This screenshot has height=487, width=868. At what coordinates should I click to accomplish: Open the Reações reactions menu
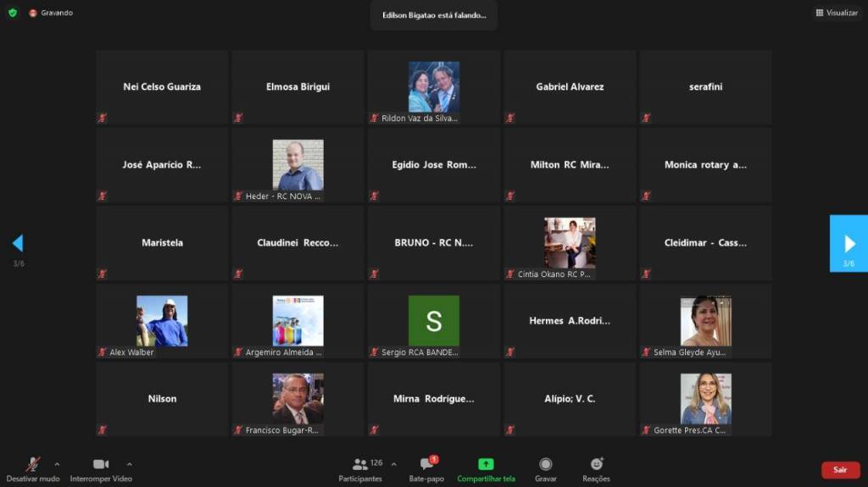coord(596,468)
